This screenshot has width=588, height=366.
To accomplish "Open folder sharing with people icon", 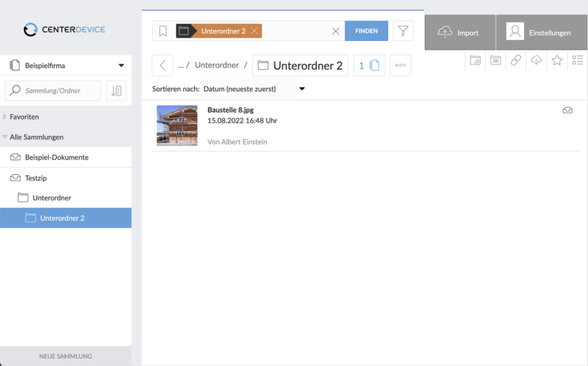I will (495, 60).
